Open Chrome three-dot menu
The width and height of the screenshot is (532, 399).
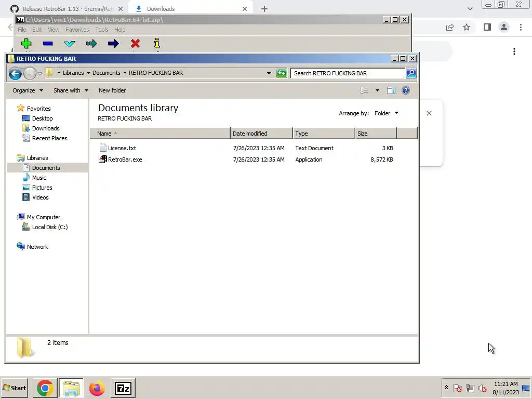click(x=521, y=27)
